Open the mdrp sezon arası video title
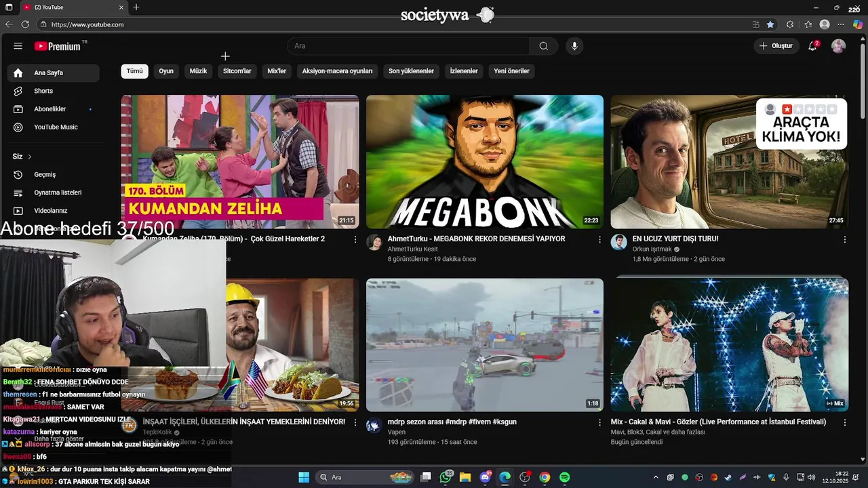The image size is (868, 488). 452,422
